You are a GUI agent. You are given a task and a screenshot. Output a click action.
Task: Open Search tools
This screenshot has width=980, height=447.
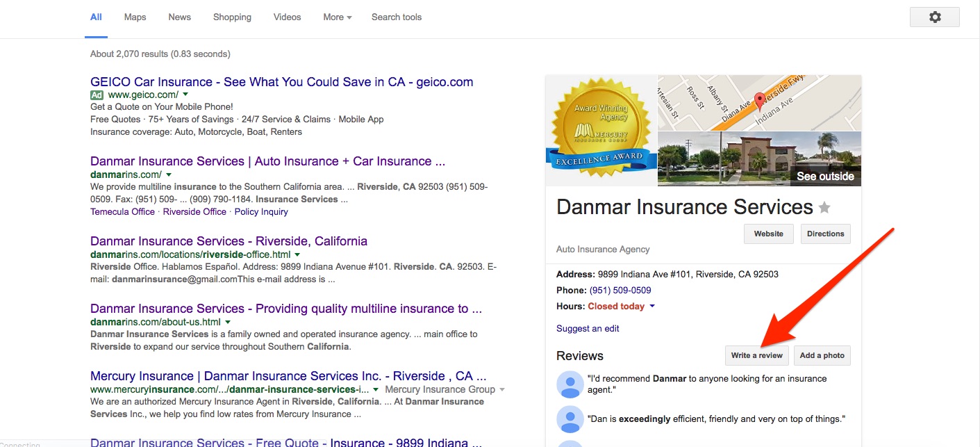pos(397,17)
